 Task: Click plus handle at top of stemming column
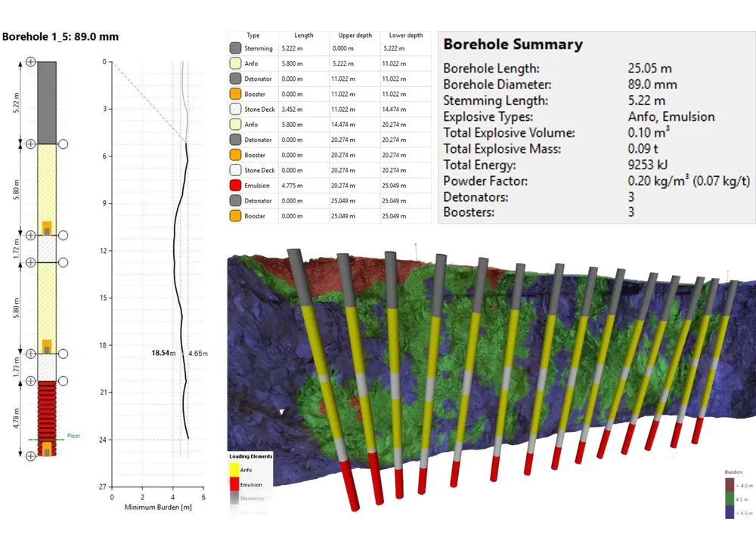coord(30,62)
